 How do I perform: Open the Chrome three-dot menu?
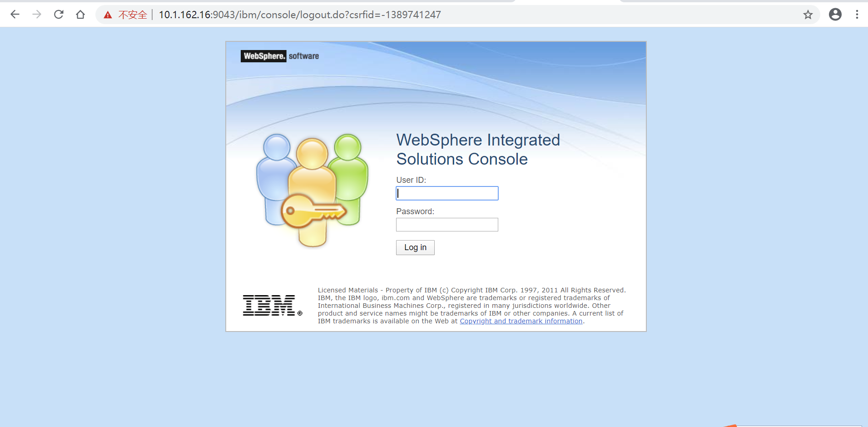(857, 14)
